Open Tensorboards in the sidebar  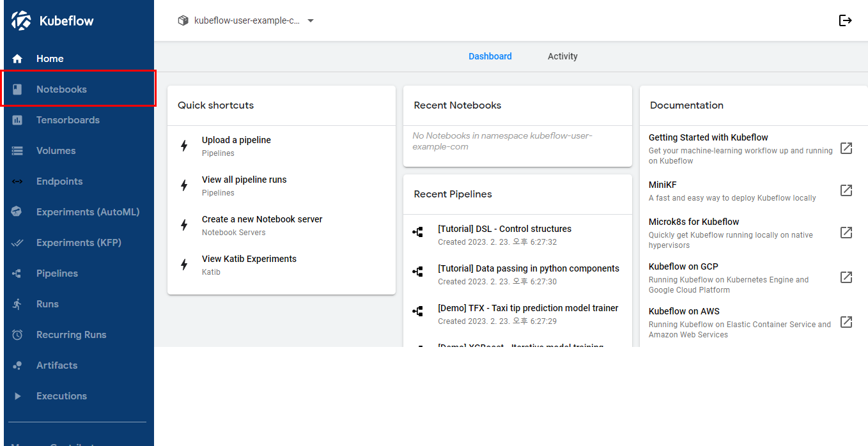(x=79, y=120)
